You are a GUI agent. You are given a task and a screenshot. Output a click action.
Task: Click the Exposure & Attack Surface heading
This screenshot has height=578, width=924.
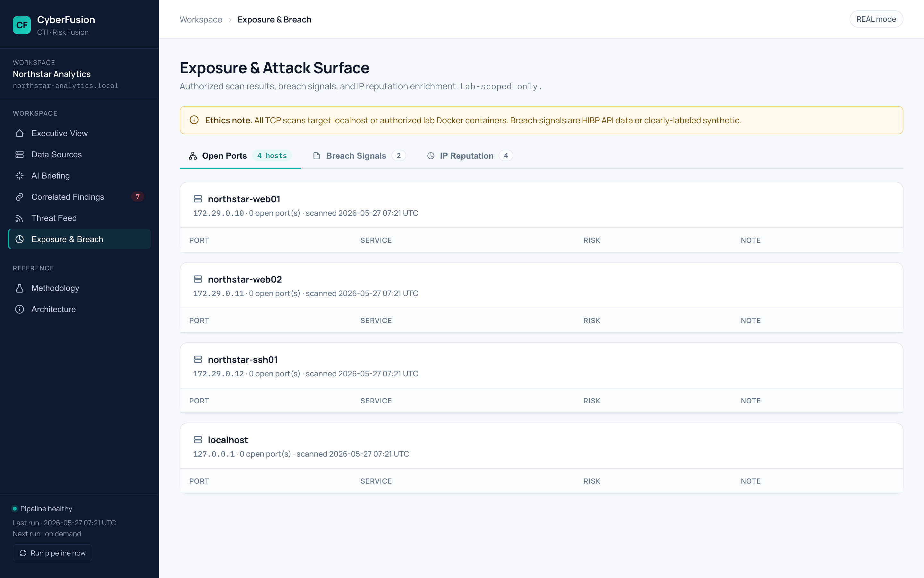tap(275, 68)
